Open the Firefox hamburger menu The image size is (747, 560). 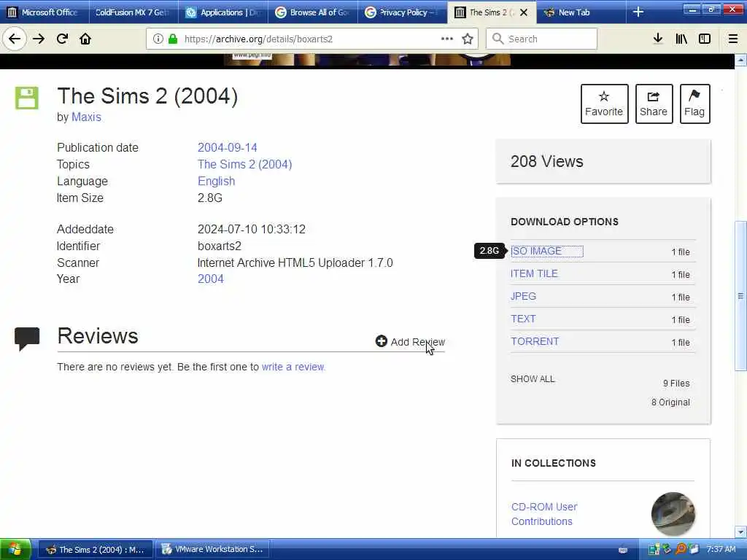coord(733,39)
